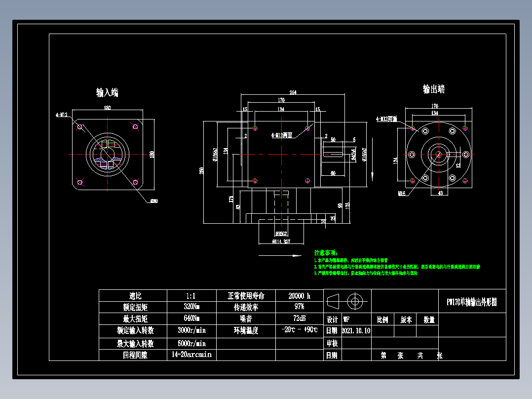
Task: Select the direction arrow below the section view
Action: click(x=279, y=255)
